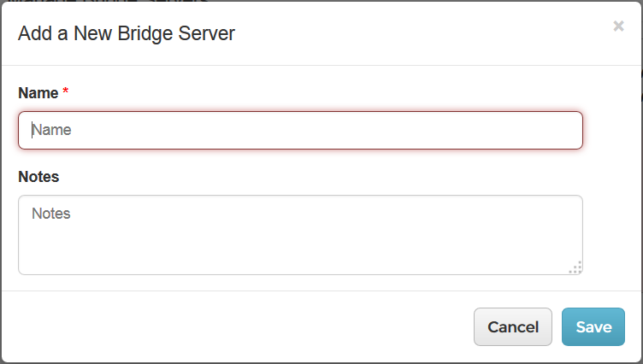The width and height of the screenshot is (643, 364).
Task: Click into the Name input field
Action: [300, 131]
